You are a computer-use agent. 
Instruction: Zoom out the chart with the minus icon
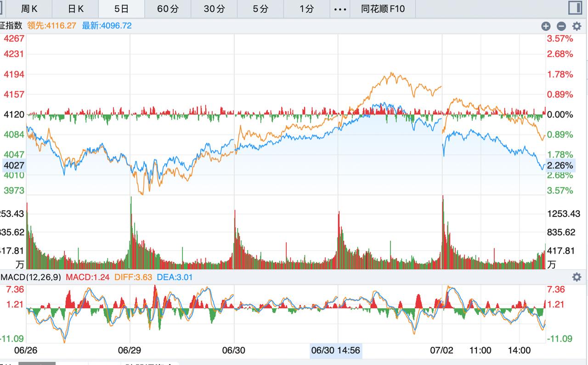pos(561,26)
